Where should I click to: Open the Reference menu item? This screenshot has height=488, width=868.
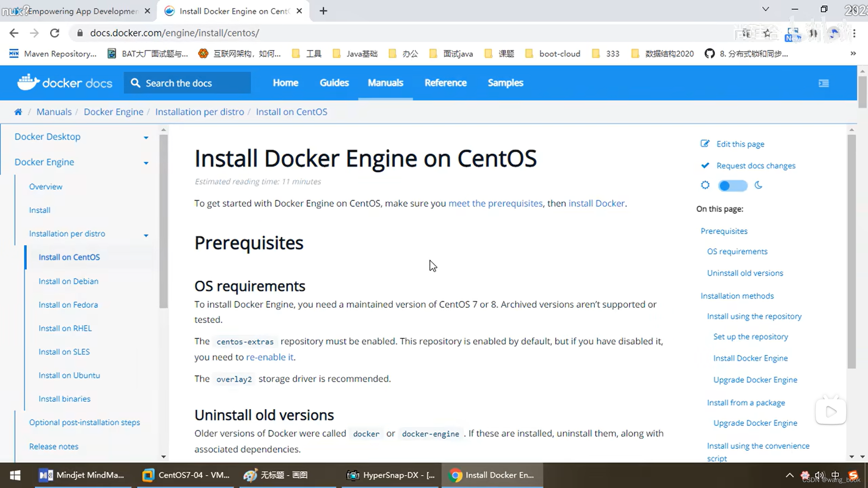coord(446,83)
